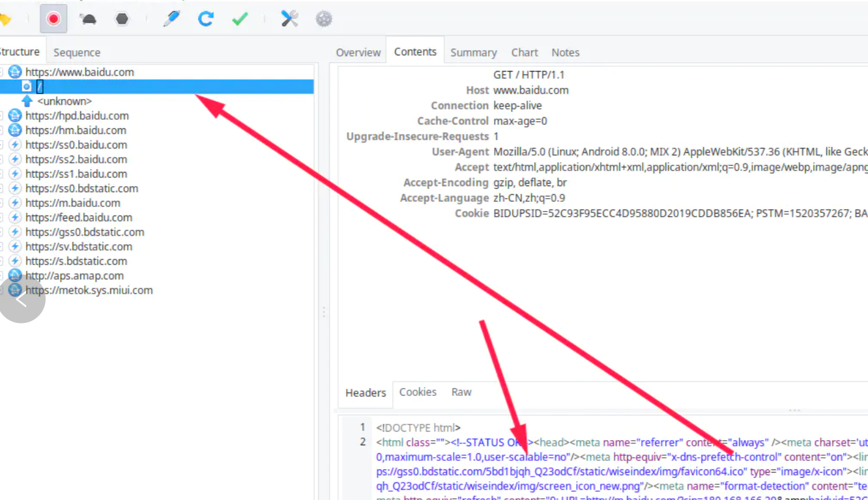Click the globe icon beside https://hpd.baidu.com
The height and width of the screenshot is (500, 868).
pyautogui.click(x=15, y=116)
